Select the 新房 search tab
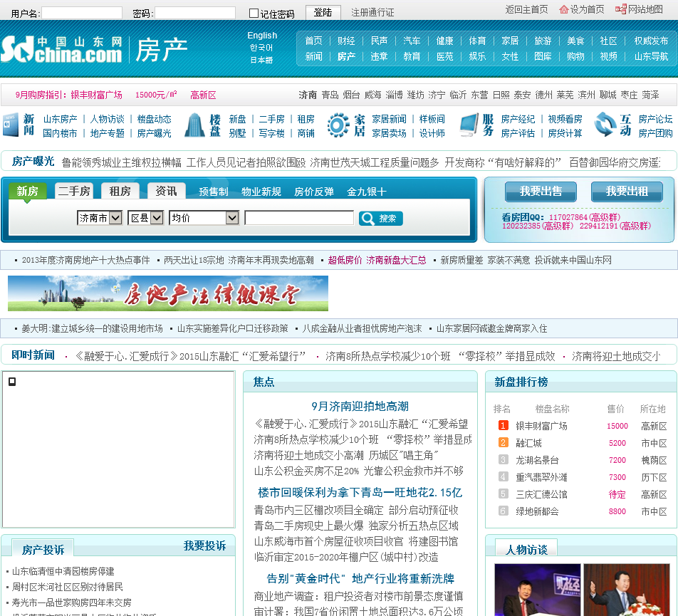Viewport: 678px width, 616px height. point(27,191)
